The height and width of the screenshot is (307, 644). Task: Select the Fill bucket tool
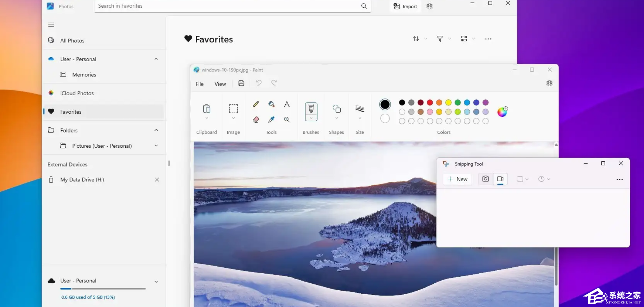pyautogui.click(x=271, y=104)
